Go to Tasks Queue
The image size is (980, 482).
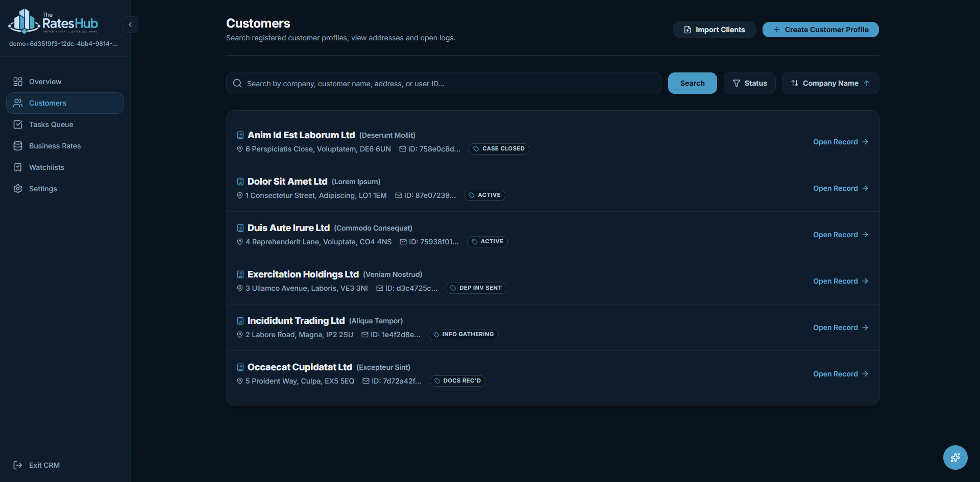[65, 124]
